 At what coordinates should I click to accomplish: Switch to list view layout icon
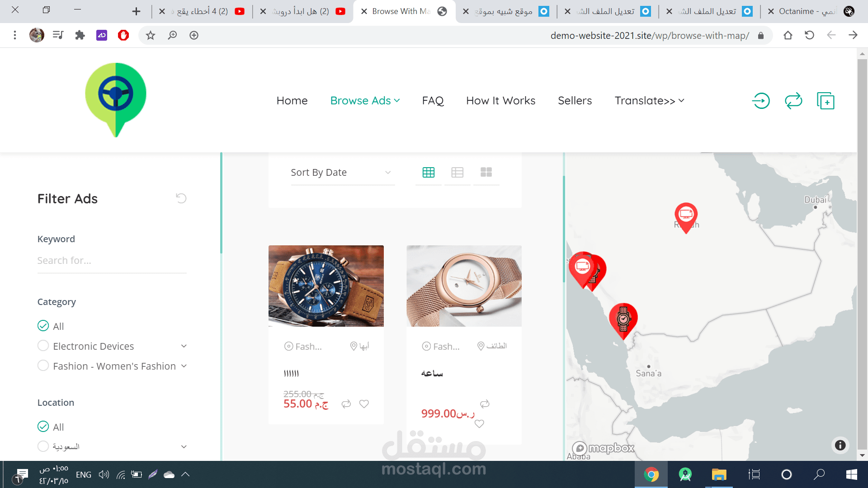[x=458, y=172]
